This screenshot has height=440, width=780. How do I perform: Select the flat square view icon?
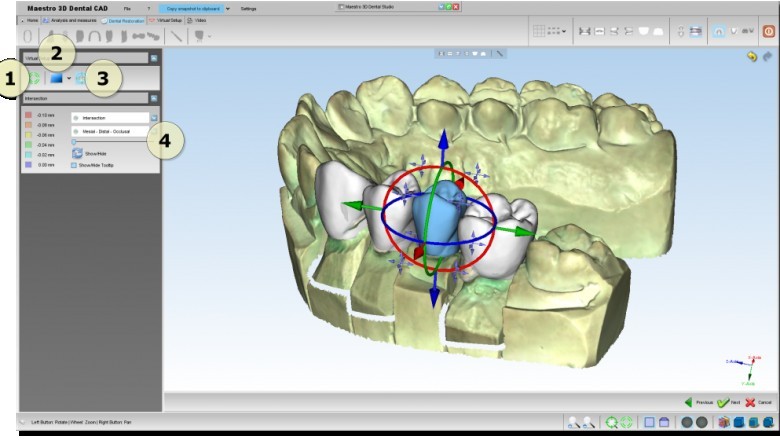[649, 422]
